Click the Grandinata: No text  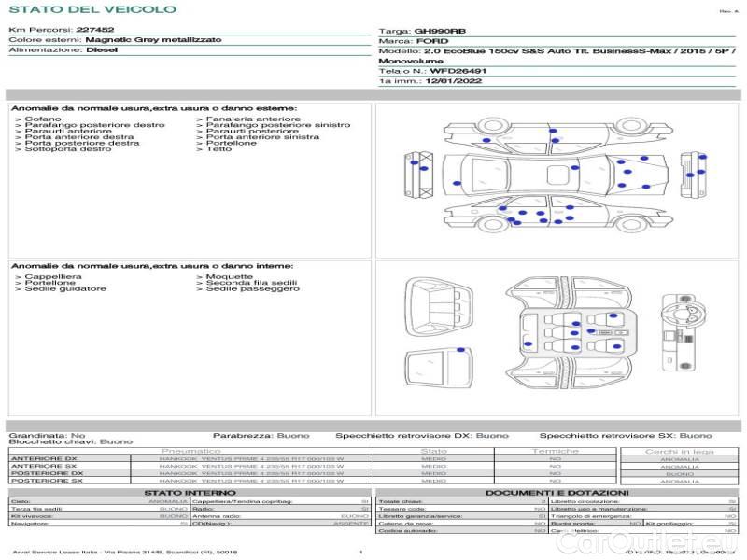coord(47,436)
